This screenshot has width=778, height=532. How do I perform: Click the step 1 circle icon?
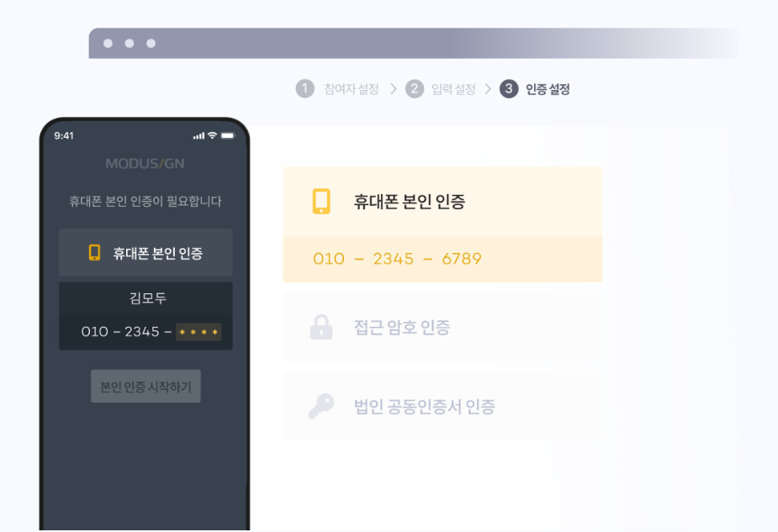coord(304,89)
